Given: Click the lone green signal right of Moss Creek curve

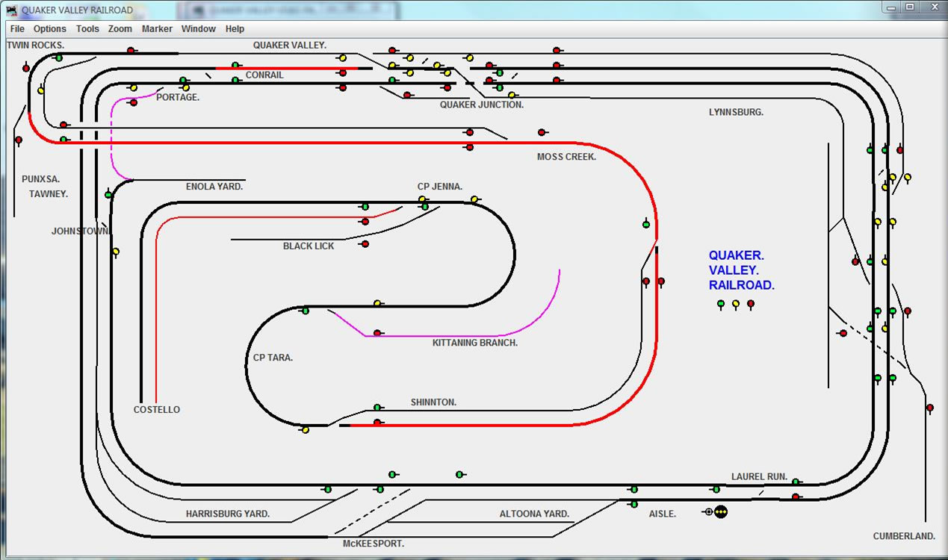Looking at the screenshot, I should click(x=646, y=224).
